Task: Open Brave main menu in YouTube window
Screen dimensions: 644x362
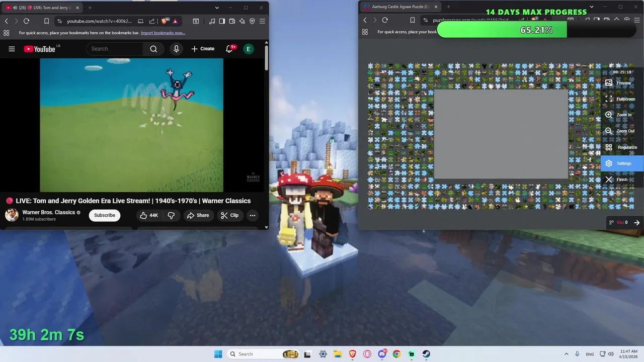Action: pyautogui.click(x=262, y=21)
